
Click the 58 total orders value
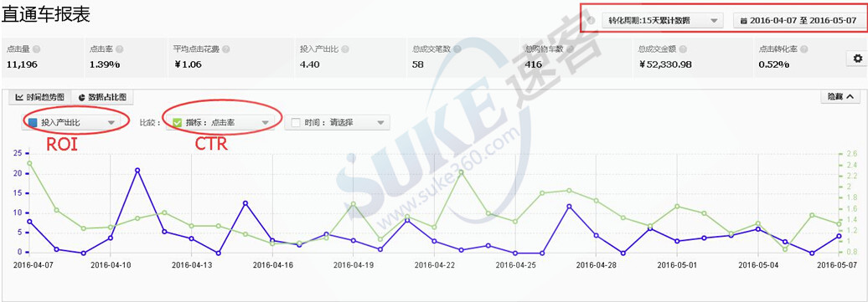(x=418, y=64)
